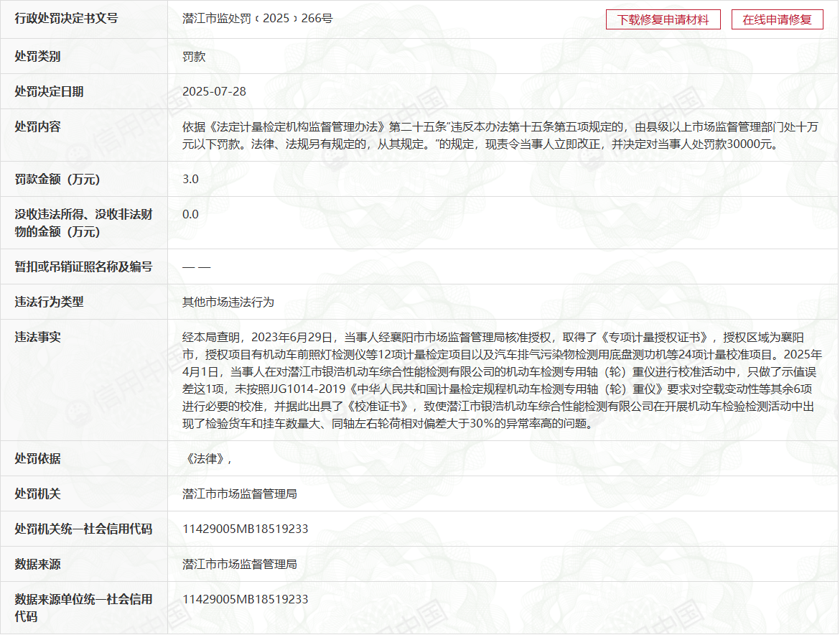Image resolution: width=840 pixels, height=635 pixels.
Task: Select the credit code in 处罚机关统一社会信用代码 row
Action: click(245, 529)
